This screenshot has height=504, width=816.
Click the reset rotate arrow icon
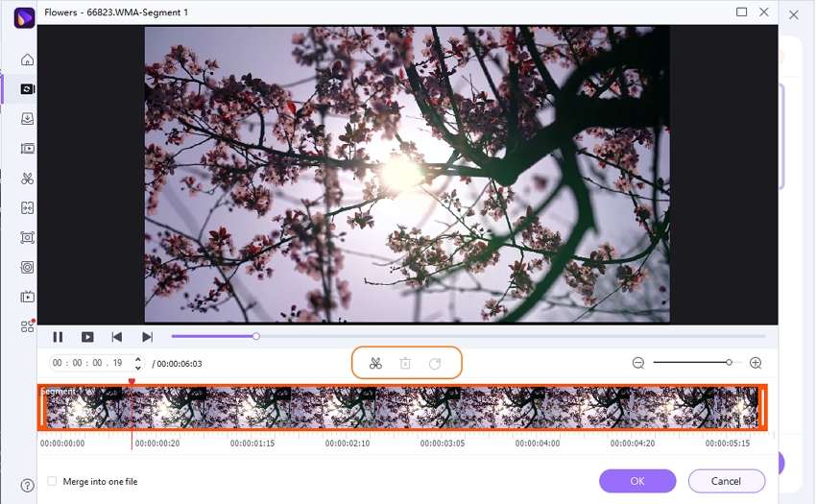[435, 364]
